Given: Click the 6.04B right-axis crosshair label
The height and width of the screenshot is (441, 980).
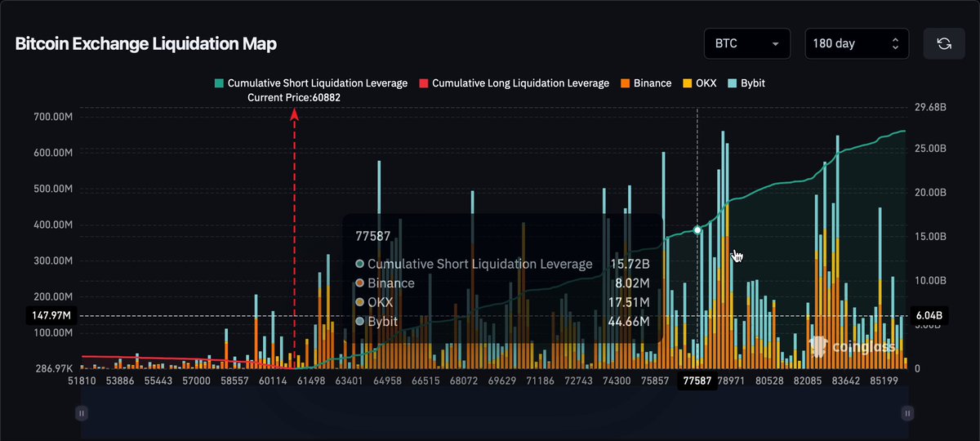Looking at the screenshot, I should (928, 315).
